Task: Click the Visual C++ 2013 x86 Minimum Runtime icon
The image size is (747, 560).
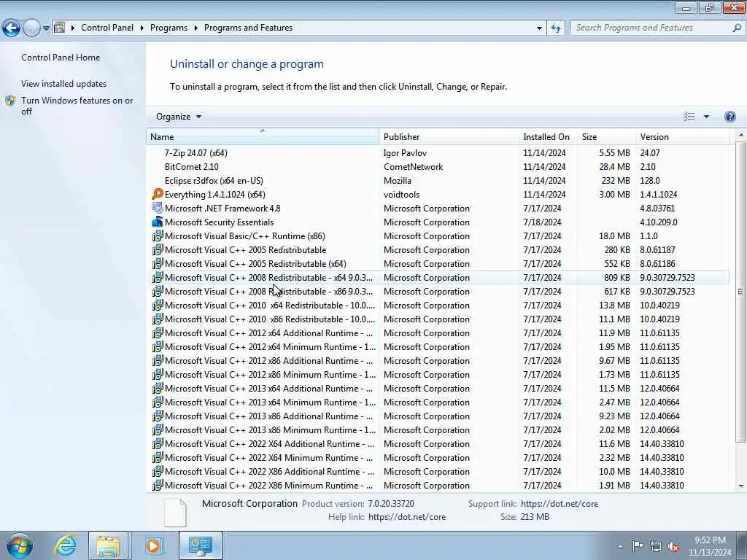Action: coord(158,429)
